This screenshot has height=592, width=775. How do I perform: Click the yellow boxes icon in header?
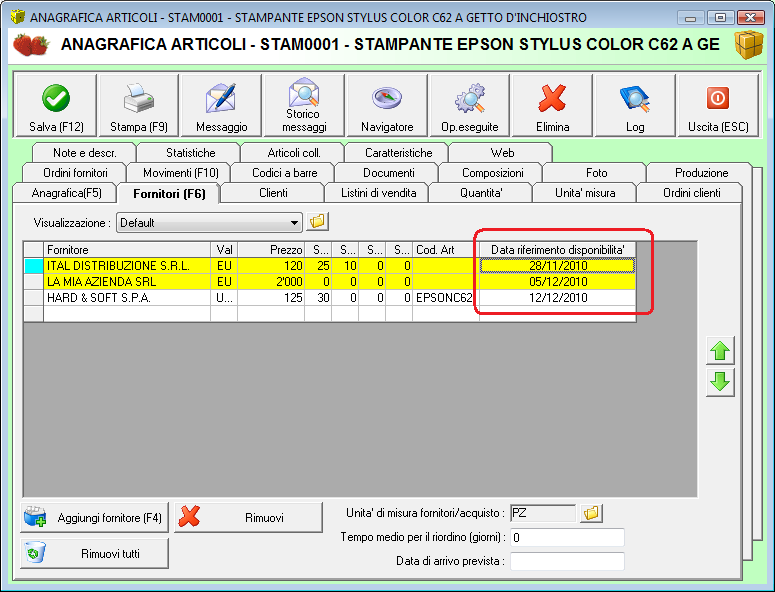point(748,44)
